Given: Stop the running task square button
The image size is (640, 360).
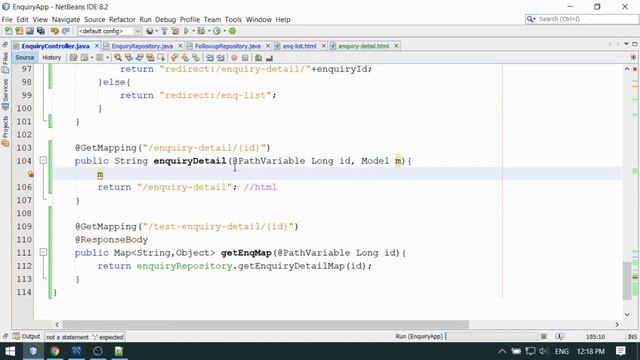Looking at the screenshot, I should pos(544,337).
